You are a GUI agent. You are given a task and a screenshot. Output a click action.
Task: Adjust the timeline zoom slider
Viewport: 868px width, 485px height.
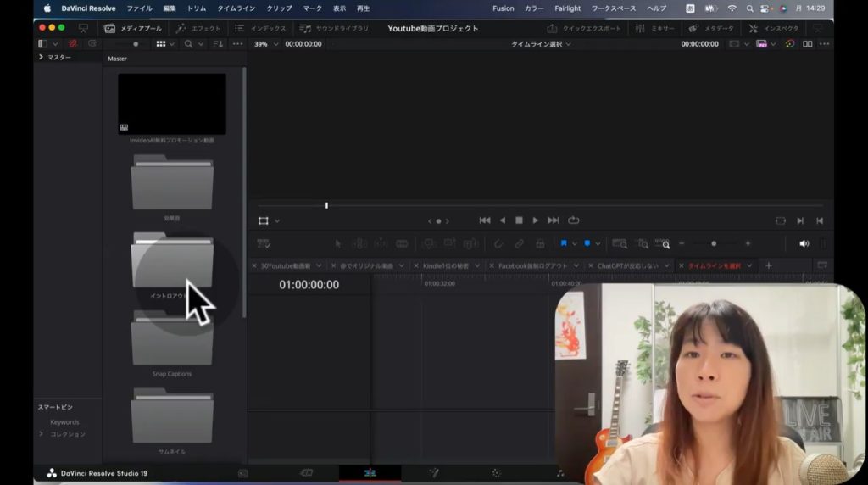pyautogui.click(x=714, y=244)
